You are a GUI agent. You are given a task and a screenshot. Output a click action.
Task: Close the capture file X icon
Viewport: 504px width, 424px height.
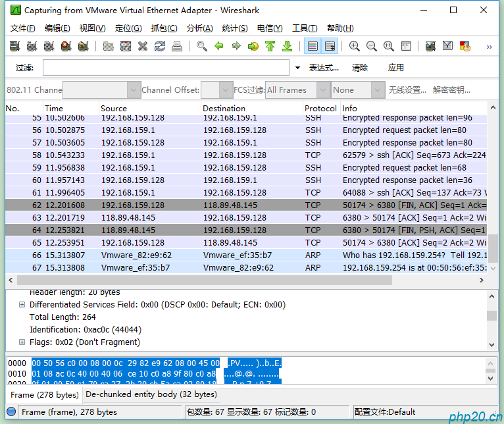click(142, 46)
